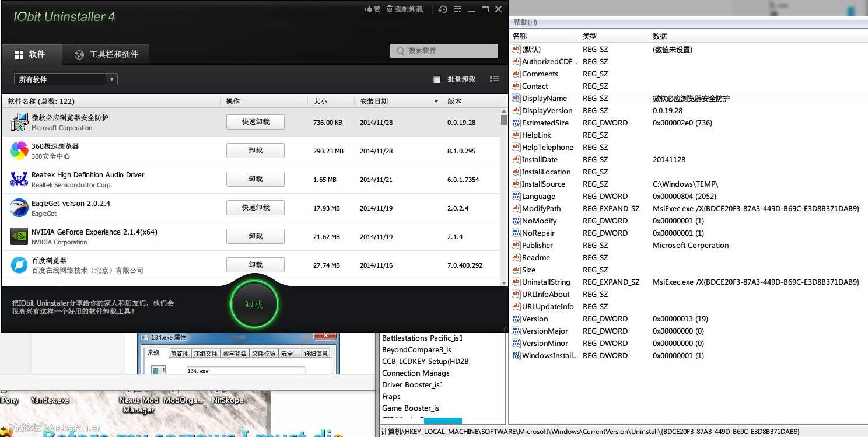868x437 pixels.
Task: Click the (默认) default value icon
Action: [516, 49]
